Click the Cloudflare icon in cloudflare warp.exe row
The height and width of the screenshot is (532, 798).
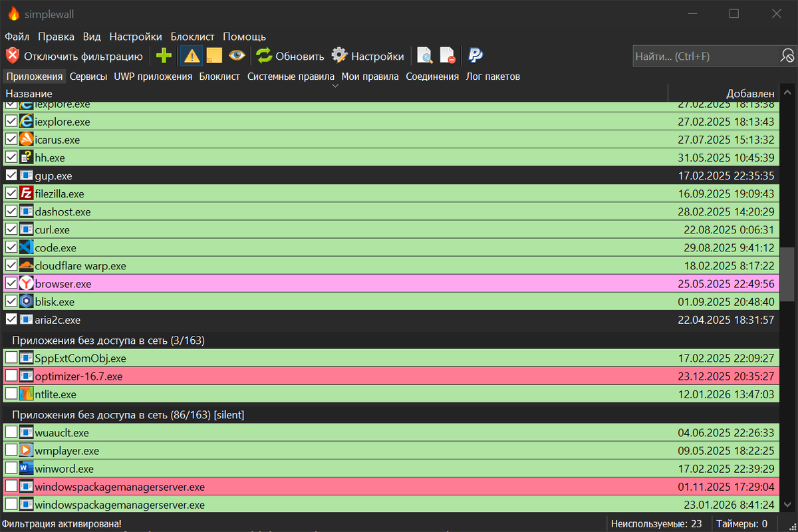tap(27, 265)
